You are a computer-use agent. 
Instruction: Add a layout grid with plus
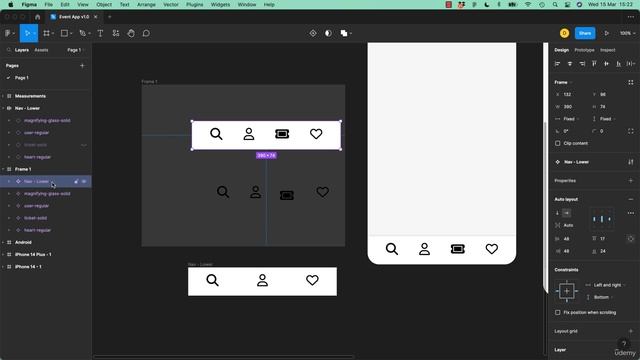coord(631,331)
